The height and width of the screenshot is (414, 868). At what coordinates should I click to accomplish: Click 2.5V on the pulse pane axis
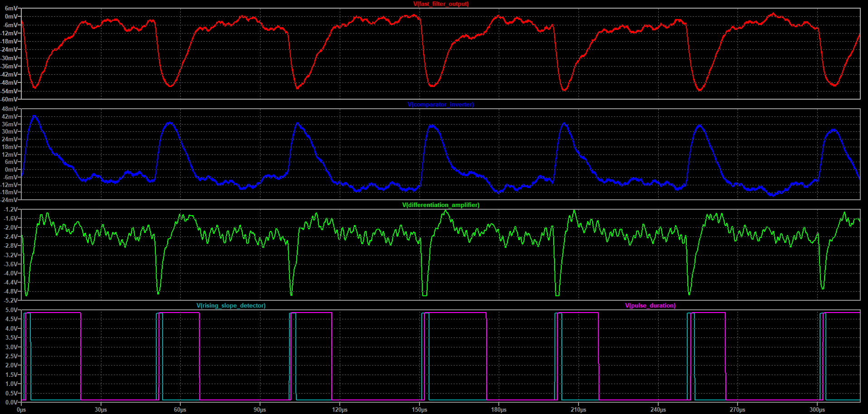point(11,356)
